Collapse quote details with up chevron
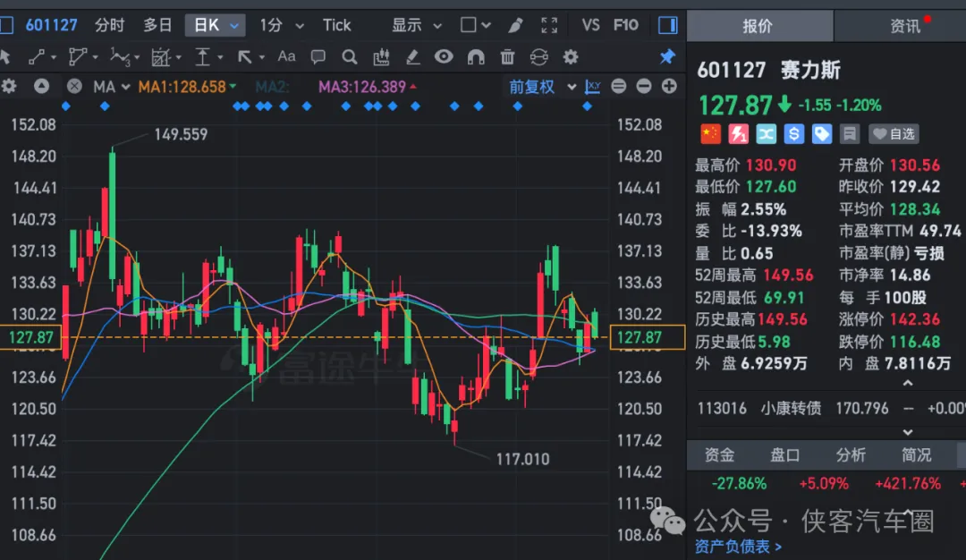The image size is (966, 560). pos(908,383)
